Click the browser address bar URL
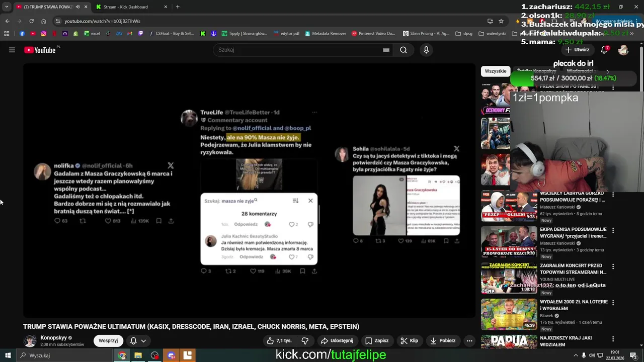 point(103,21)
